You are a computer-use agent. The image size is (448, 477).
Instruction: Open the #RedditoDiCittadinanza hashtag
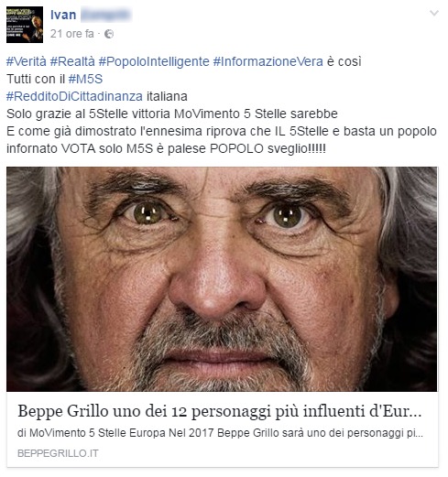(74, 96)
